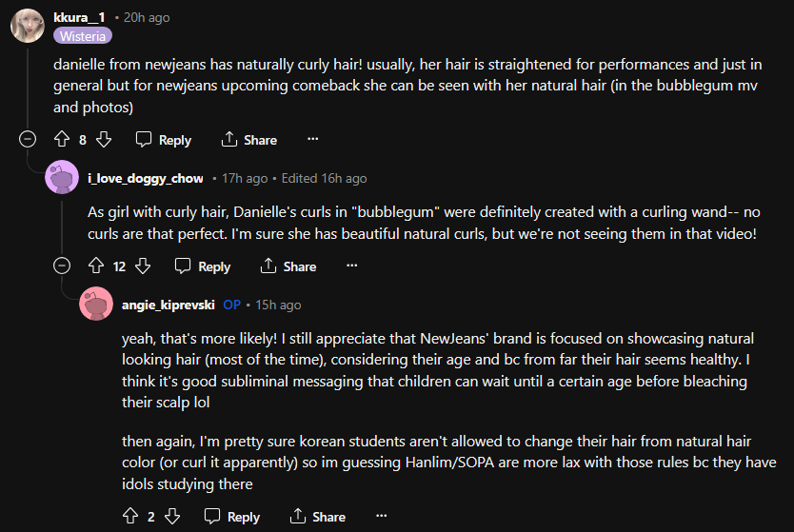Upvote angie_kiprevski's comment
Image resolution: width=794 pixels, height=532 pixels.
tap(130, 517)
